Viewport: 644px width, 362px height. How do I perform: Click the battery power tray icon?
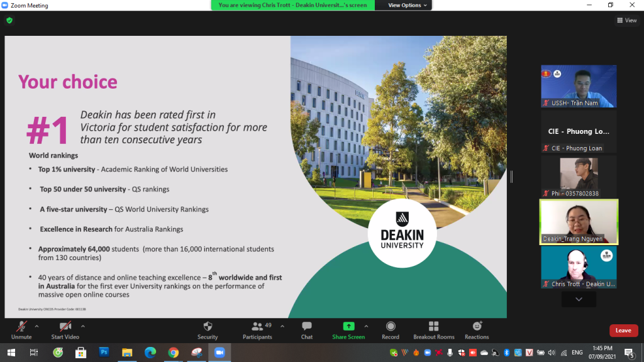[x=540, y=353]
